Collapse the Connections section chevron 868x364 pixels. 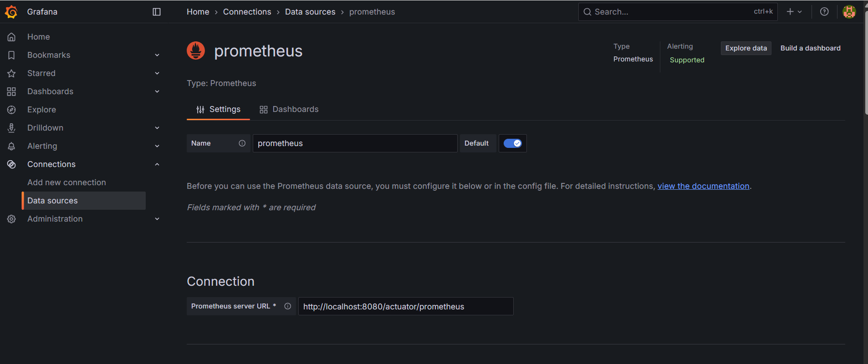[157, 164]
